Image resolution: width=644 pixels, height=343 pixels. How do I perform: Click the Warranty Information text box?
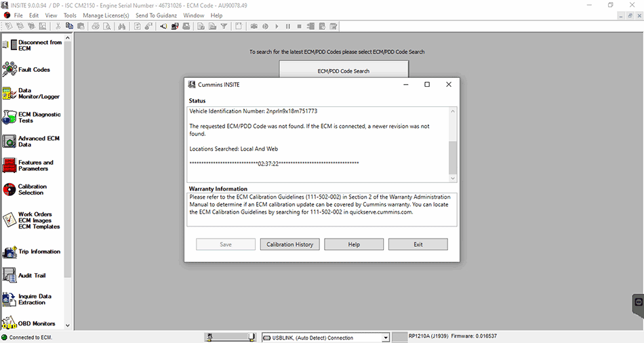[321, 210]
